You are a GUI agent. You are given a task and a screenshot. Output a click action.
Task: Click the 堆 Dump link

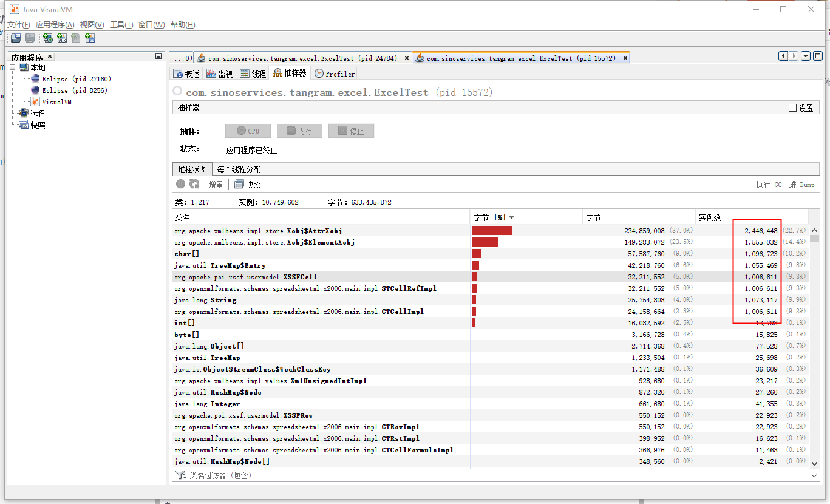801,185
